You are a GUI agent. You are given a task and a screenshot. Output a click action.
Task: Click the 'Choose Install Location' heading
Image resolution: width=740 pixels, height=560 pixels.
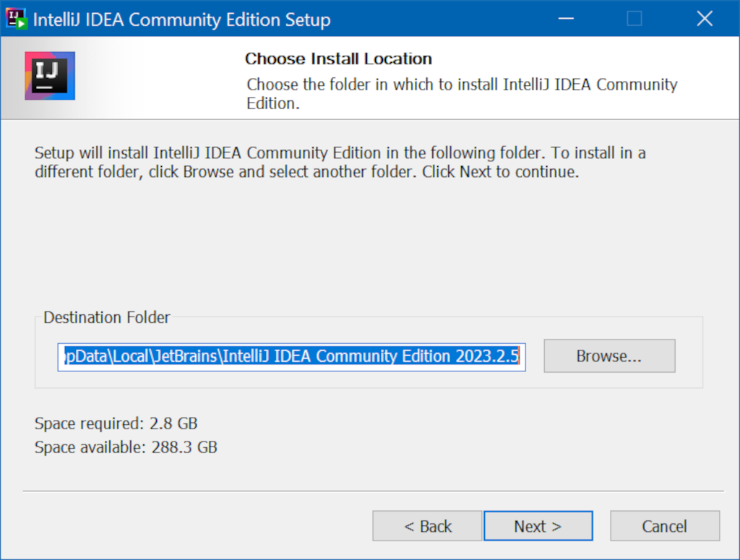pyautogui.click(x=338, y=59)
